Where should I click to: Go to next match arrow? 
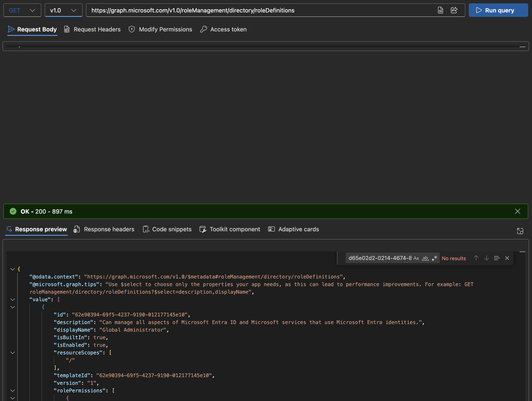486,258
